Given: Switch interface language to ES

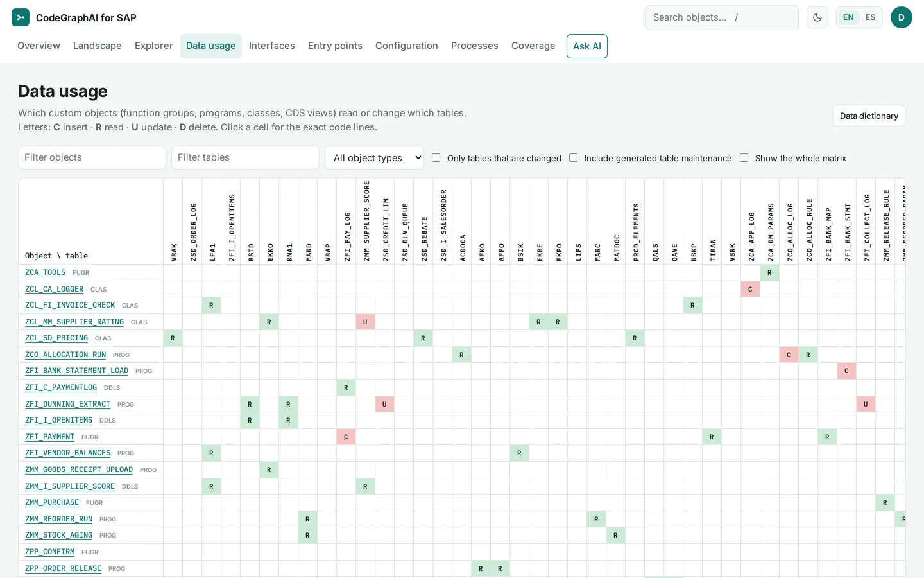Looking at the screenshot, I should coord(870,17).
